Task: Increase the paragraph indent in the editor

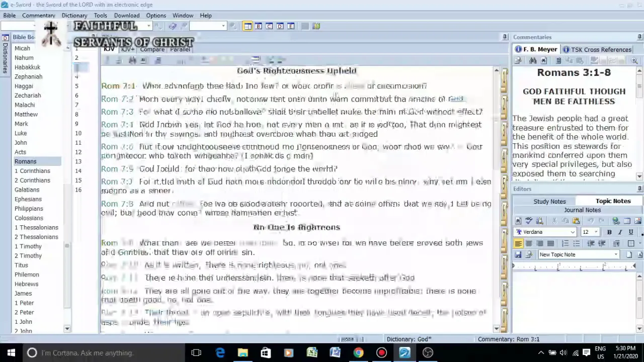Action: pos(602,243)
